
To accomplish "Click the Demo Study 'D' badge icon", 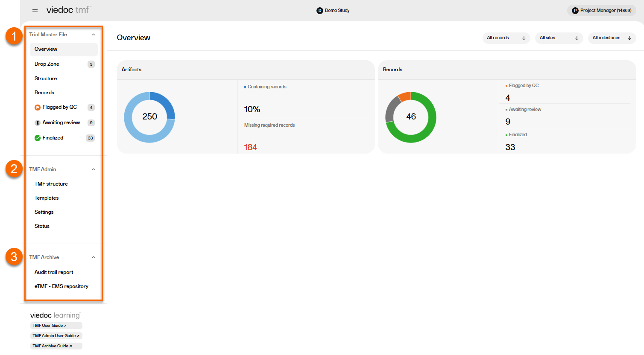I will point(319,11).
